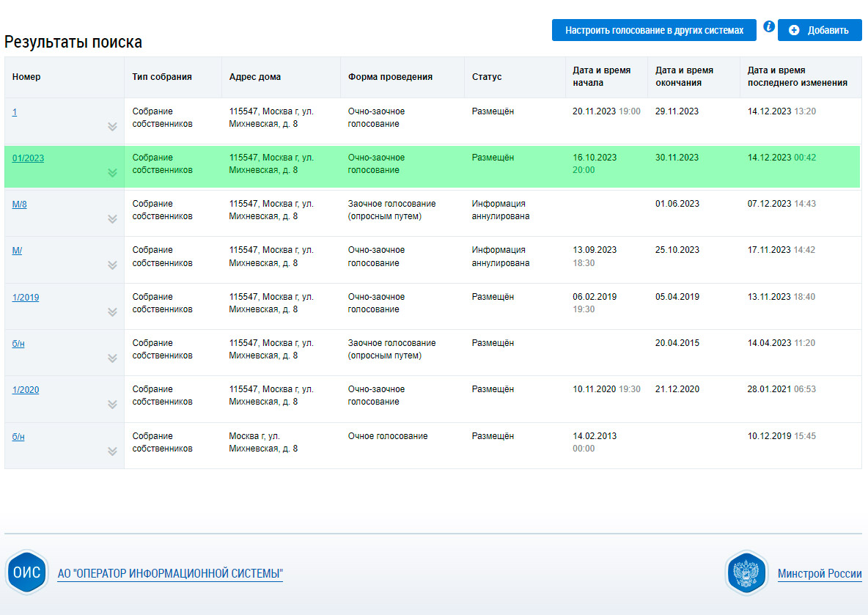Click Настроить голосование в других системах button

pyautogui.click(x=655, y=30)
